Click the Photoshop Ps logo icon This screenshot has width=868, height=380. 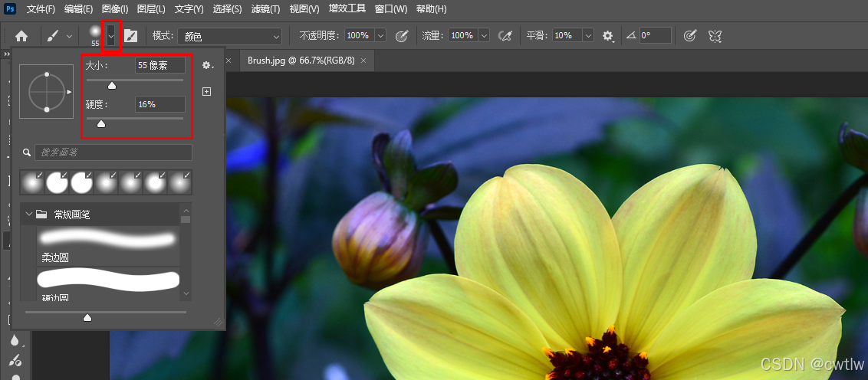tap(11, 9)
